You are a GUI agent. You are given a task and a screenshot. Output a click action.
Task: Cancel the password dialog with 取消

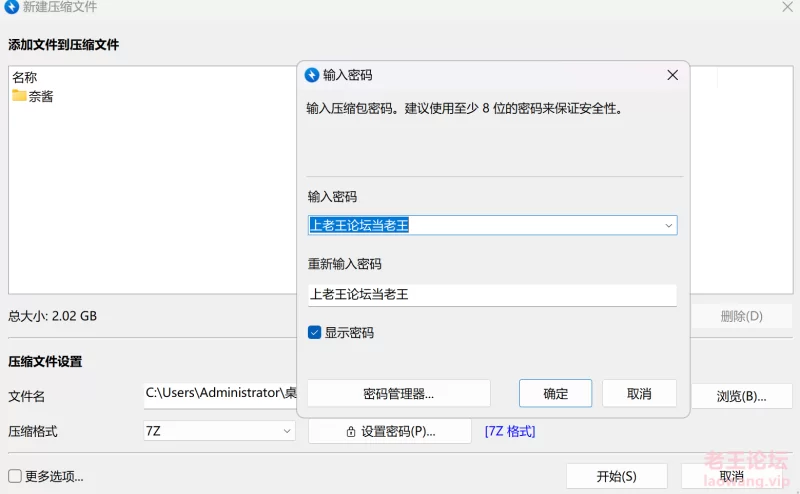click(x=639, y=393)
